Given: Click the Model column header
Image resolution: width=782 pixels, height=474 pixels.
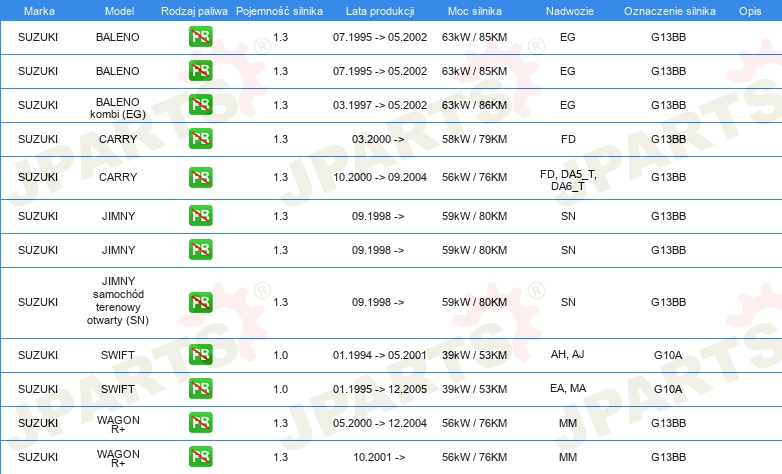Looking at the screenshot, I should click(119, 11).
